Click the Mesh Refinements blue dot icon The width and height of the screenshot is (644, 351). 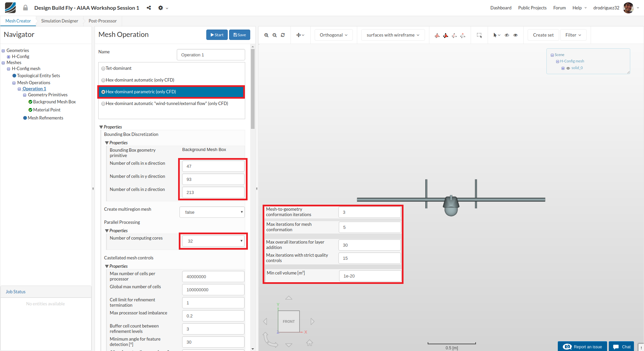[x=25, y=118]
